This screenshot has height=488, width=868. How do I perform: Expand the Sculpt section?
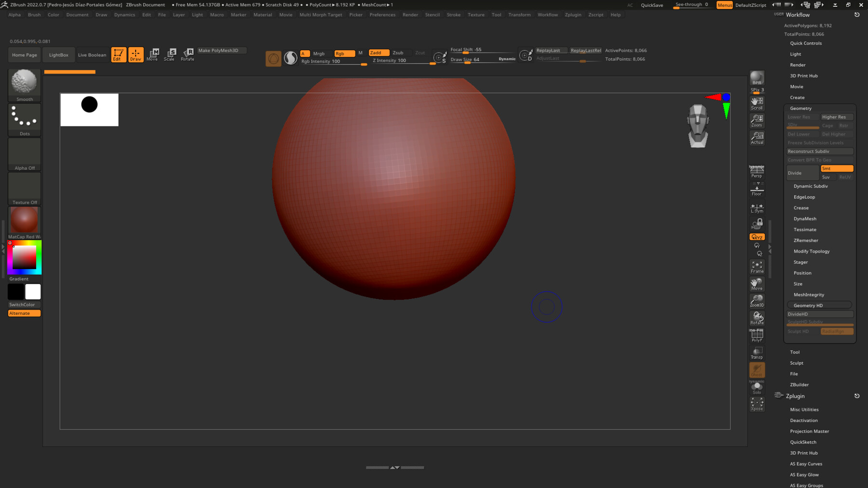[x=796, y=363]
